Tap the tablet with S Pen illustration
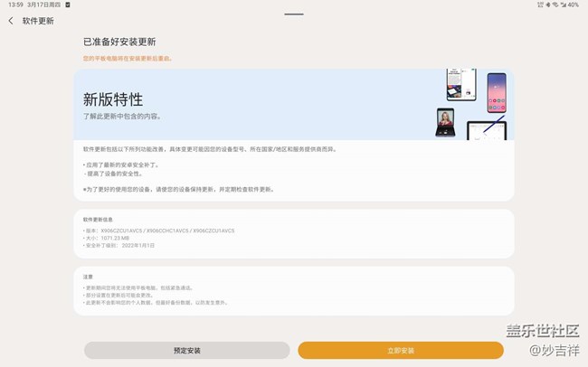The height and width of the screenshot is (367, 588). (487, 130)
